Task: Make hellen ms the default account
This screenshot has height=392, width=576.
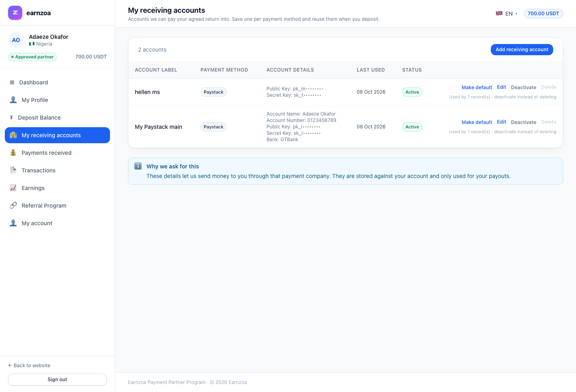Action: 477,88
